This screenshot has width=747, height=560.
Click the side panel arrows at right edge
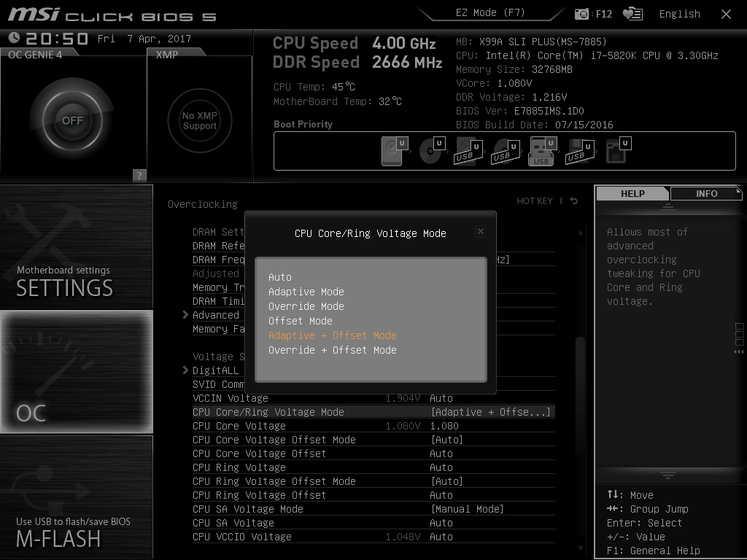pos(739,352)
